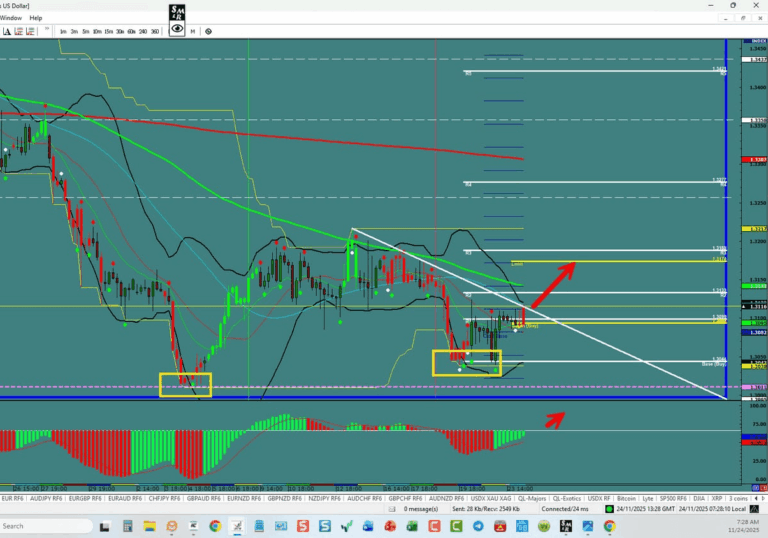Open the Photos app on taskbar

[x=588, y=527]
